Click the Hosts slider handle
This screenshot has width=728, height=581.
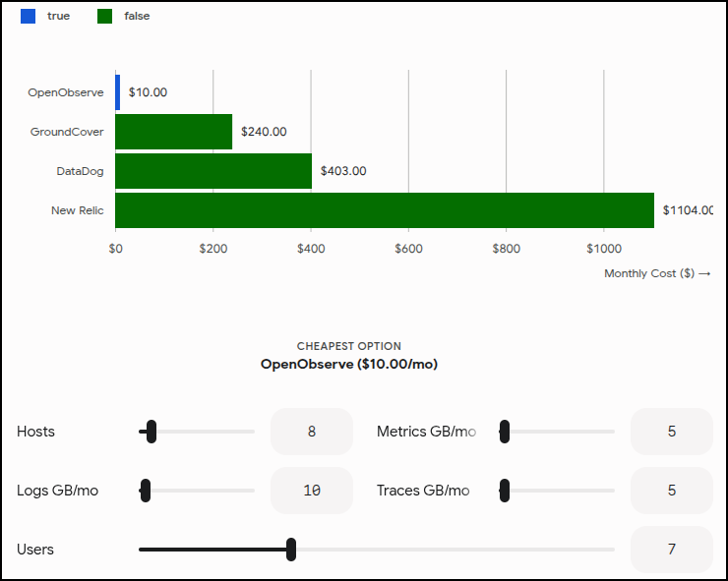click(152, 432)
